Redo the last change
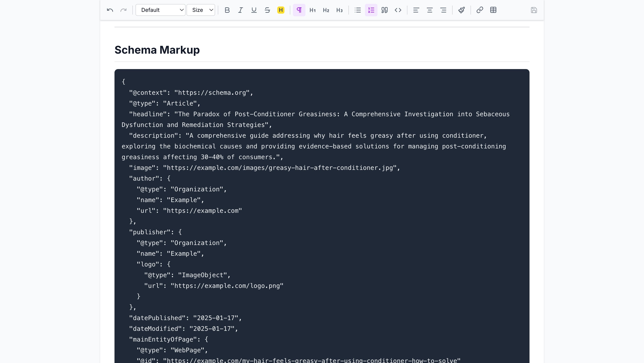 point(123,10)
